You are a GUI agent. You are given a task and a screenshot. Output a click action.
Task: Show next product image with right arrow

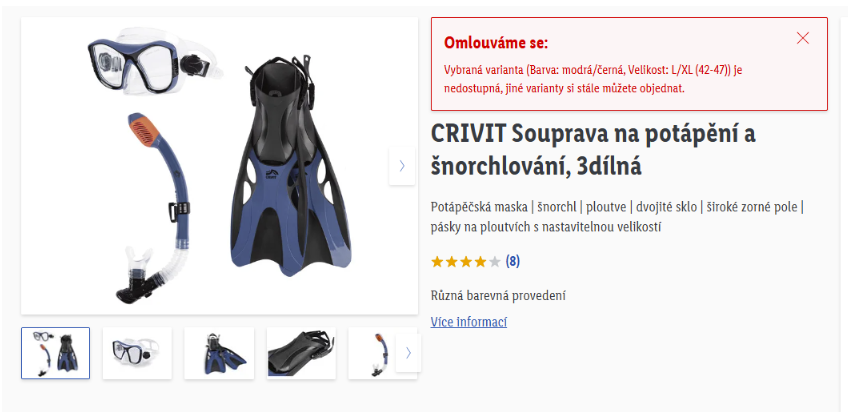point(402,165)
